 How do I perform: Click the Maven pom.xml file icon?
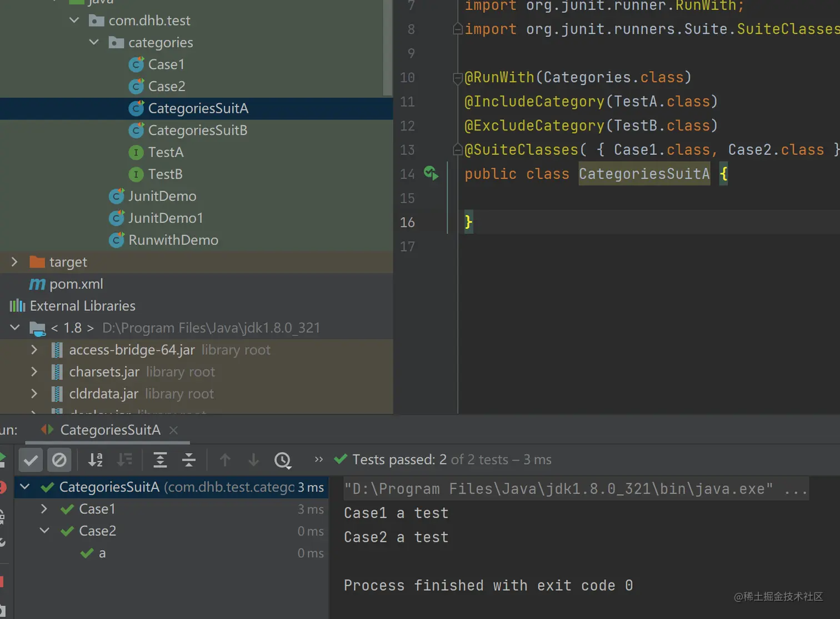click(x=37, y=284)
